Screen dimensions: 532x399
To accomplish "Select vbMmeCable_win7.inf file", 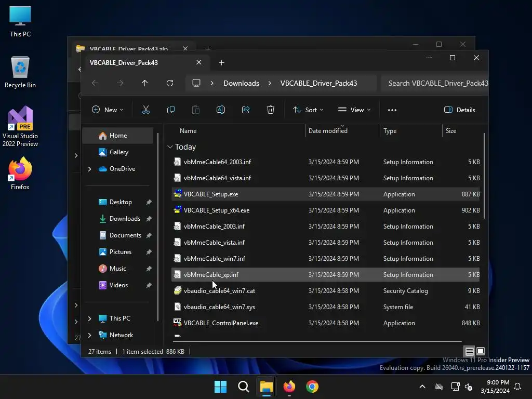I will coord(325,259).
